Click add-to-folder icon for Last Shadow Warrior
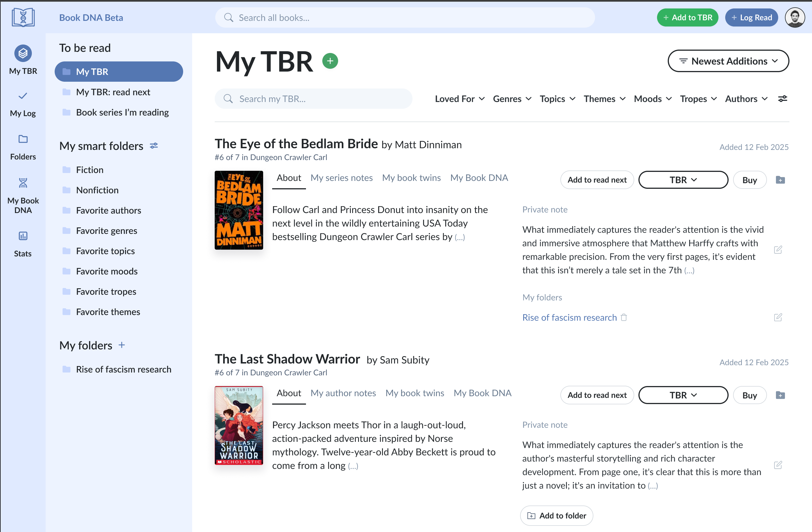The width and height of the screenshot is (812, 532). (780, 395)
